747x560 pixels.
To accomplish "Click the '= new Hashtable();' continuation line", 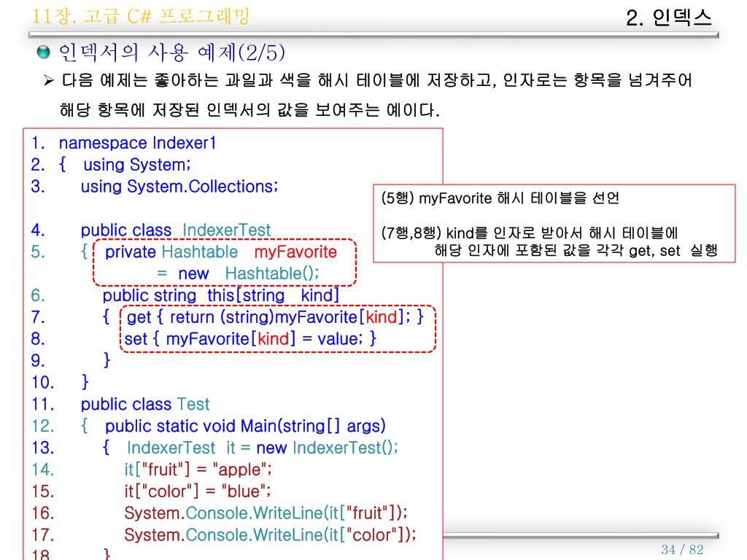I will pyautogui.click(x=238, y=273).
